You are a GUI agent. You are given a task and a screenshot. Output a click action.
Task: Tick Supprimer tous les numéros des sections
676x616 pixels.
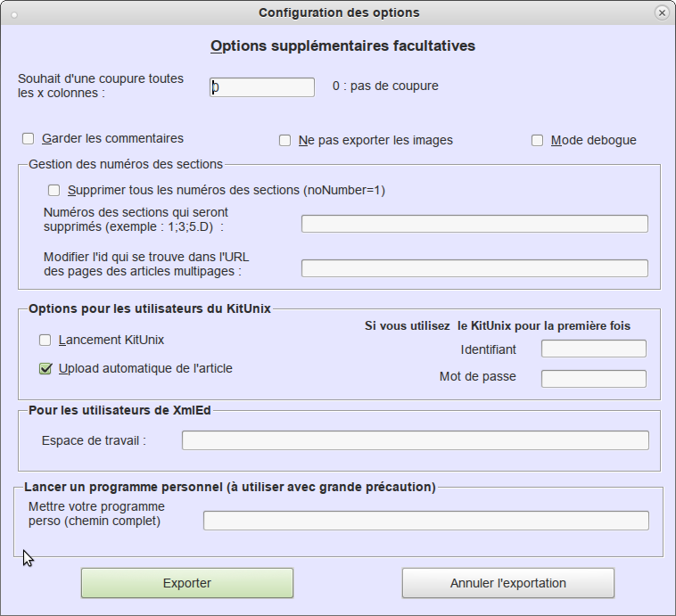point(54,190)
